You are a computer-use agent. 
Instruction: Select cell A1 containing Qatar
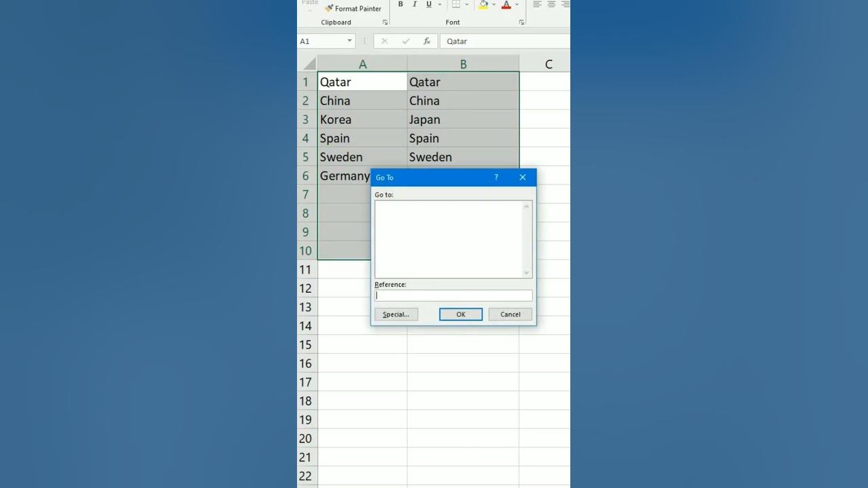click(x=363, y=81)
